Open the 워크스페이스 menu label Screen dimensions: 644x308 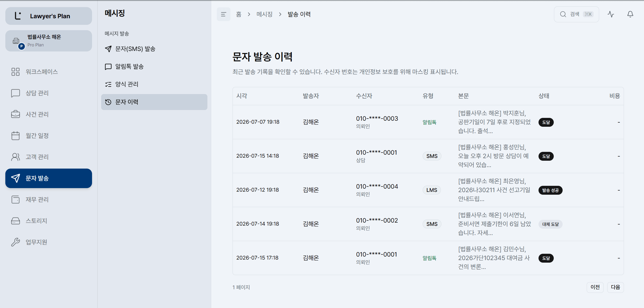pos(42,72)
